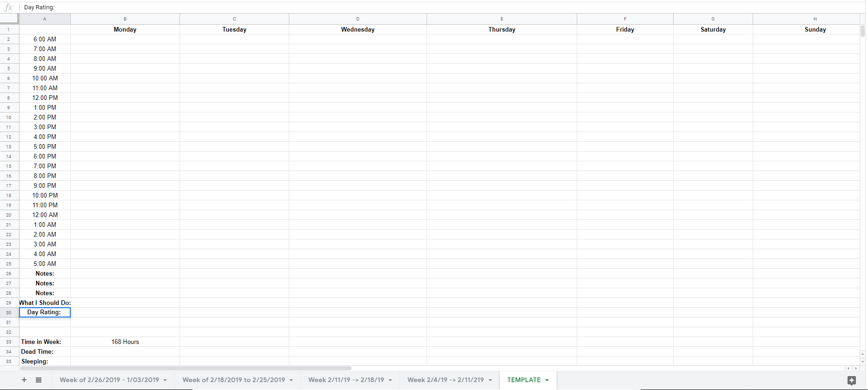Expand dropdown arrow on TEMPLATE tab
Image resolution: width=868 pixels, height=390 pixels.
click(547, 380)
